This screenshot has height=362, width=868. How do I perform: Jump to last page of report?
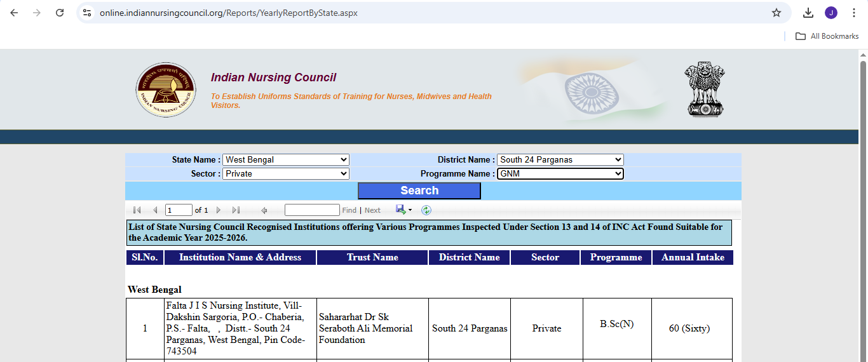click(x=236, y=210)
